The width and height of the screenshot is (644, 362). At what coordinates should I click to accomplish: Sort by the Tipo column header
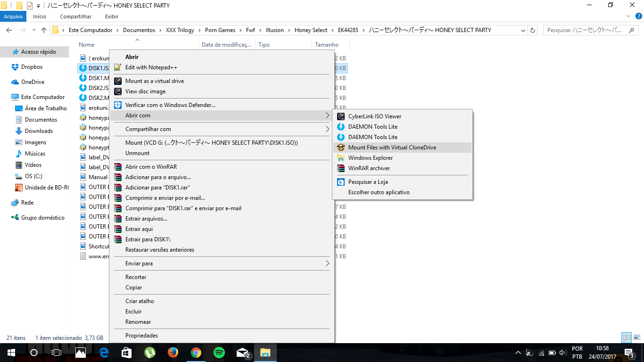tap(264, 45)
